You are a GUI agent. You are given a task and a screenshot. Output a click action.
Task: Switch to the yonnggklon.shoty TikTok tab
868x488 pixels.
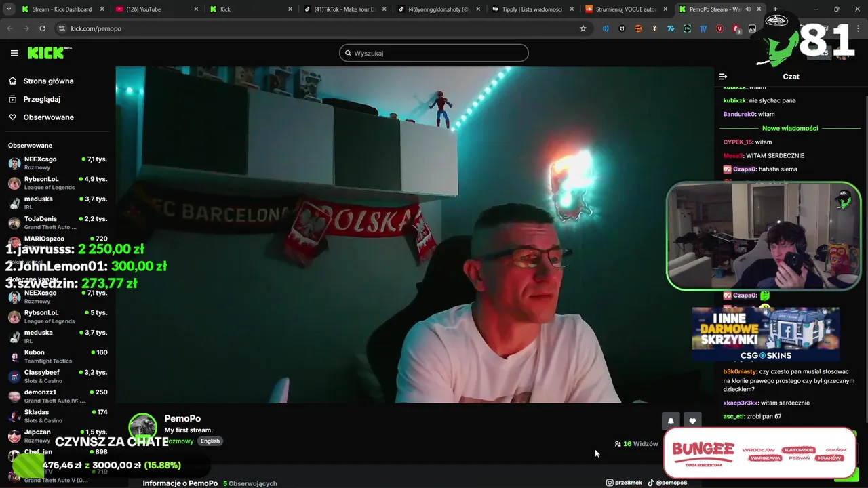[x=438, y=9]
